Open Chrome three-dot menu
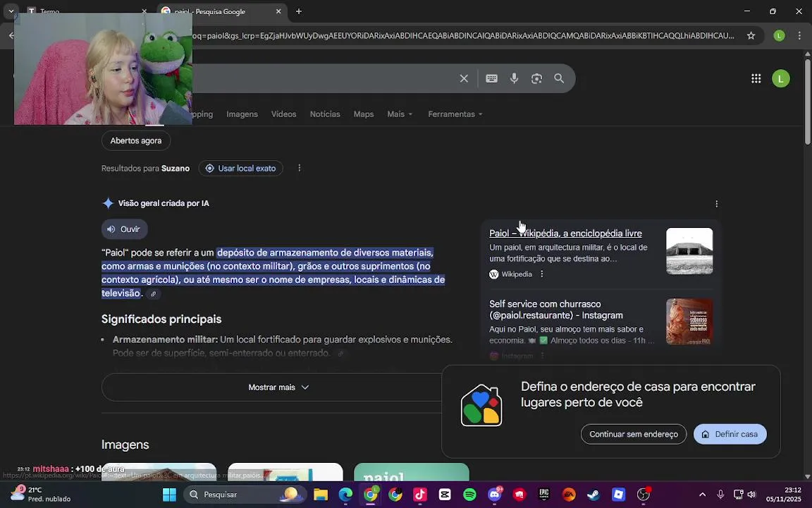Viewport: 812px width, 508px height. click(x=799, y=35)
